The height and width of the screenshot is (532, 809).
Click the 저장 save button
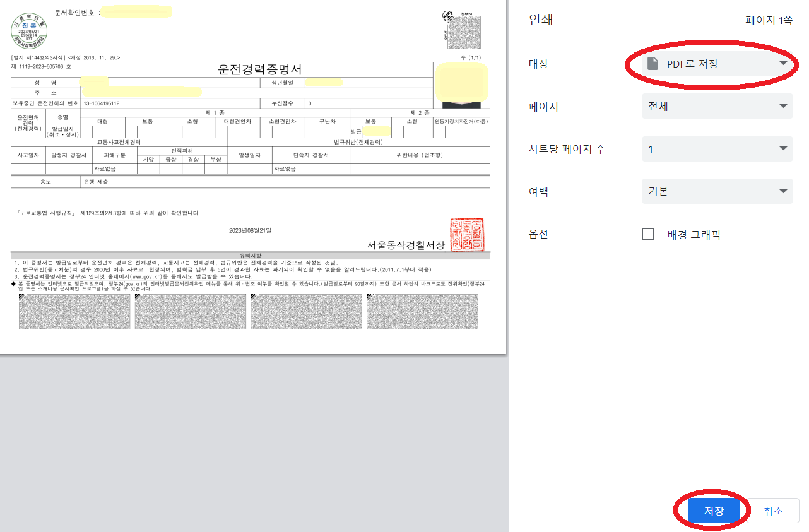pyautogui.click(x=714, y=511)
